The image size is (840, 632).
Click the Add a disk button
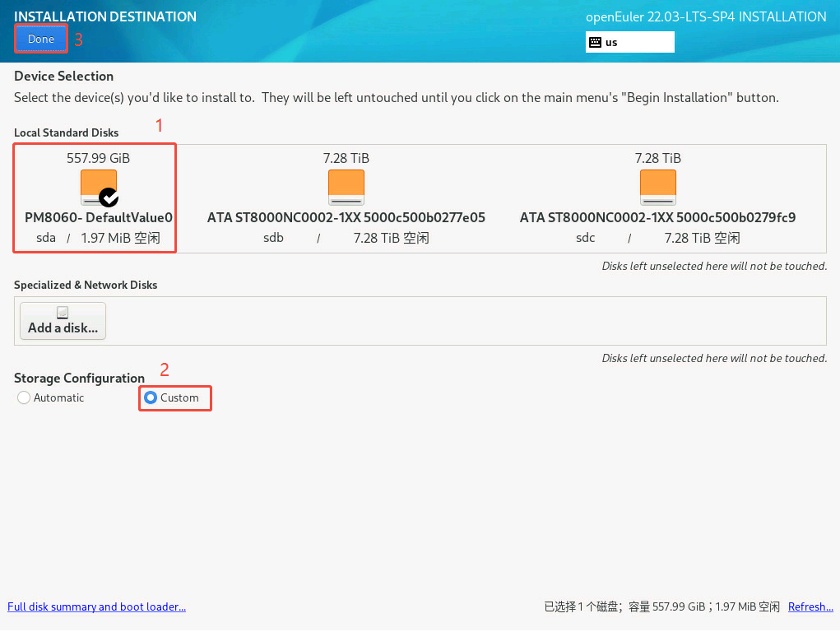click(x=63, y=321)
